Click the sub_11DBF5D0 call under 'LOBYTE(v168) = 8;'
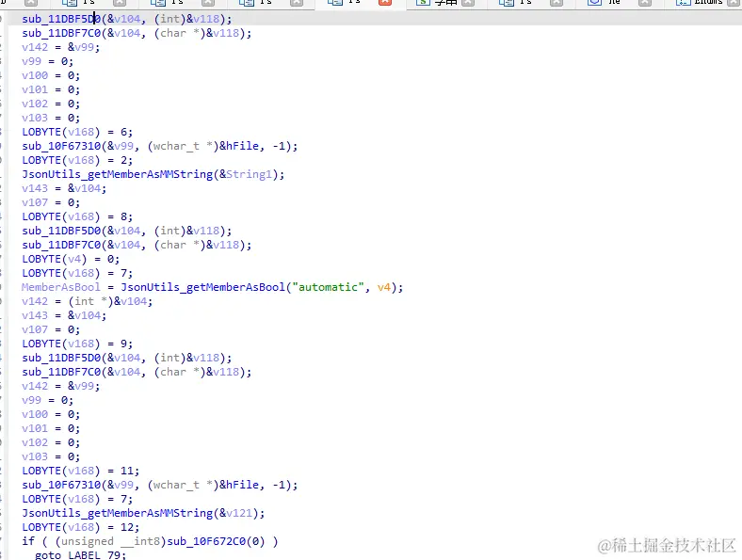The width and height of the screenshot is (742, 560). tap(61, 231)
